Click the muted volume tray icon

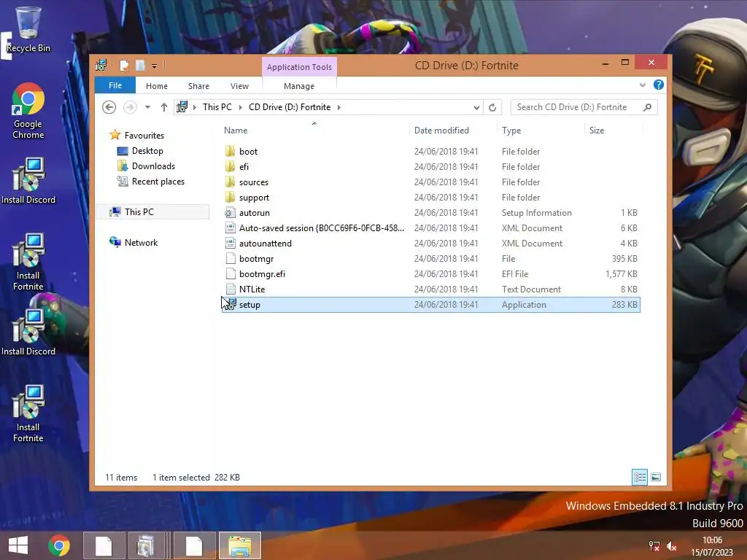(672, 546)
